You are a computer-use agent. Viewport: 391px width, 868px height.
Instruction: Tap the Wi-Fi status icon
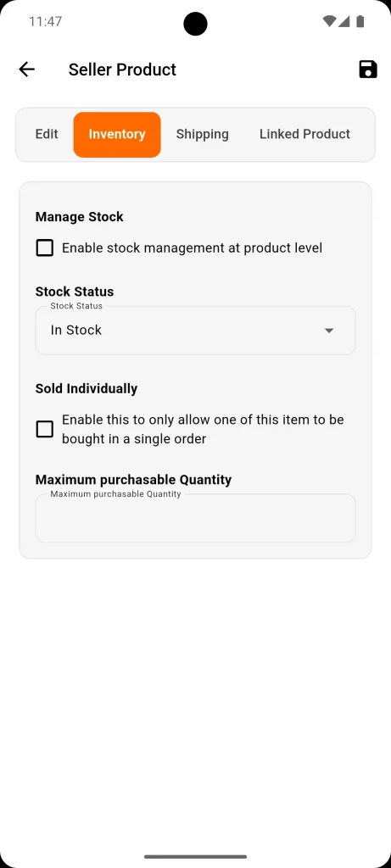tap(329, 21)
